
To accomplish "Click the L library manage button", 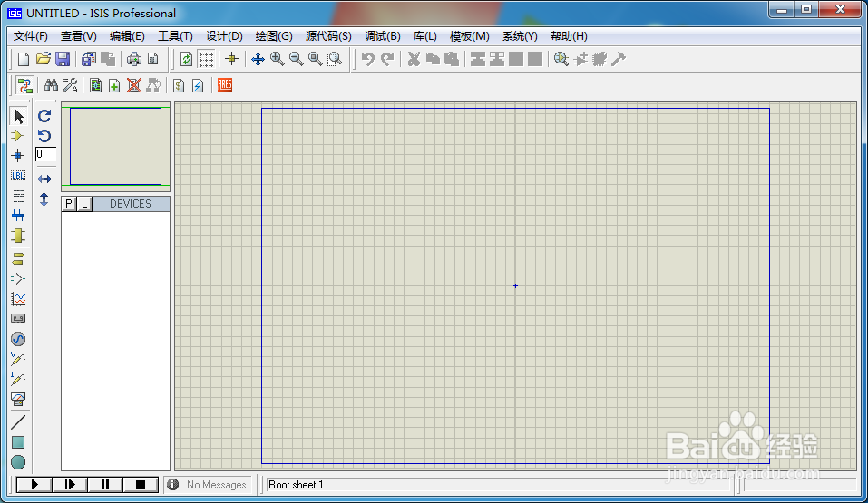I will [x=84, y=204].
